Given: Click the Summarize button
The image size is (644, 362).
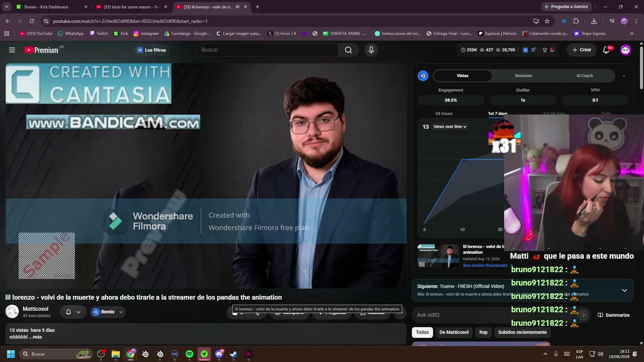Looking at the screenshot, I should point(613,315).
